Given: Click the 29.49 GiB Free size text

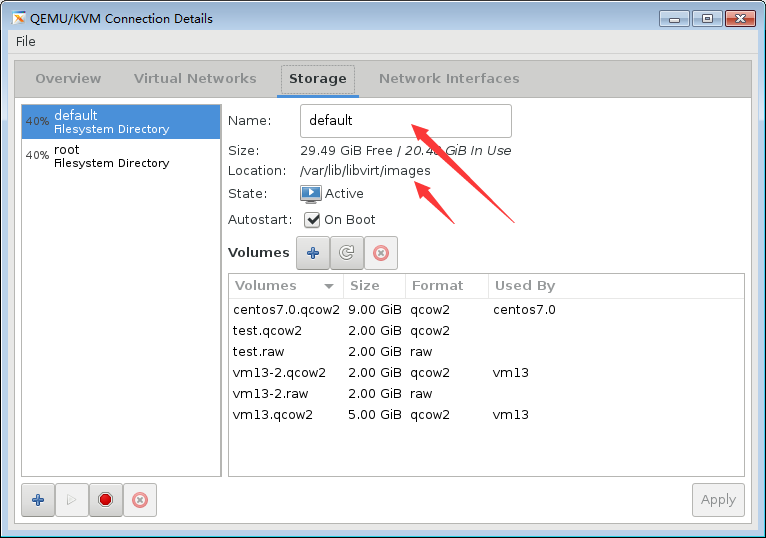Looking at the screenshot, I should click(346, 151).
